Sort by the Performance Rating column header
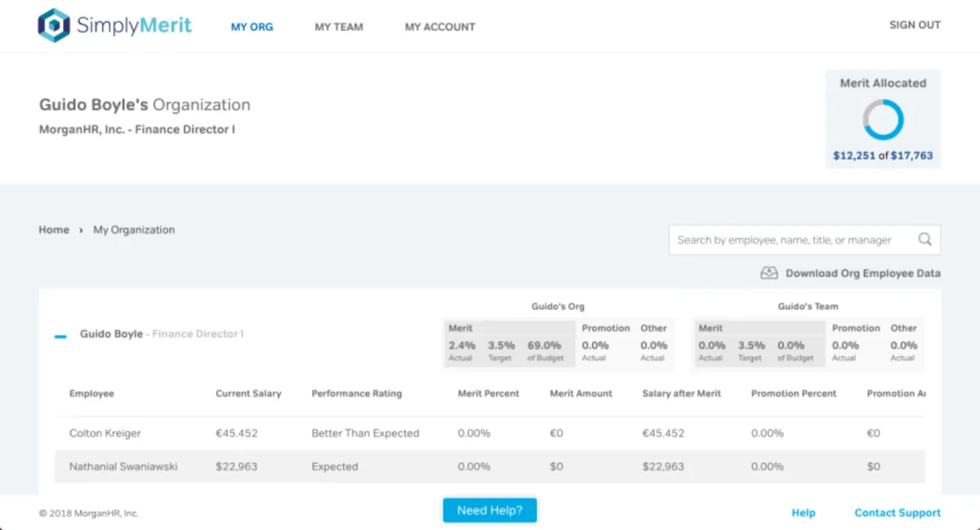Screen dimensions: 980x530 [356, 394]
